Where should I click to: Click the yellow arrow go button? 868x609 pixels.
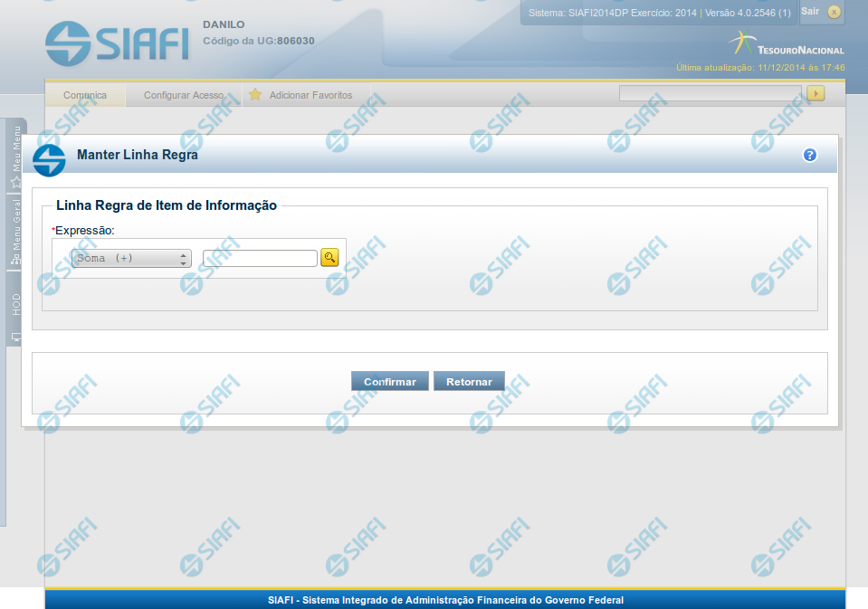pos(816,93)
